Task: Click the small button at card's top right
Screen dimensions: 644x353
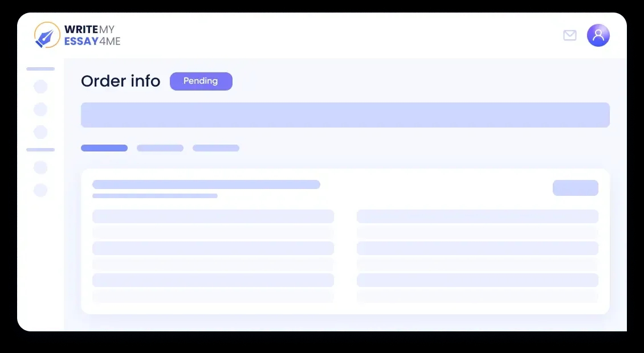Action: click(576, 187)
